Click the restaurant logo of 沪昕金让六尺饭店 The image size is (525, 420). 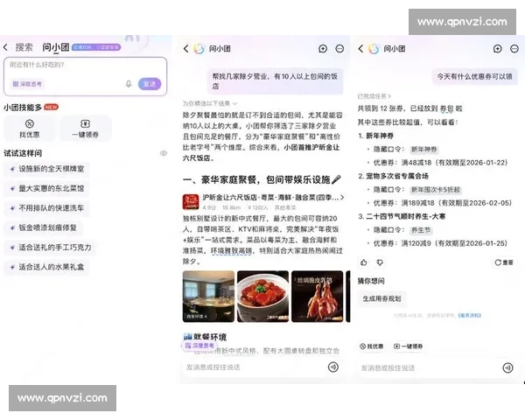tap(191, 202)
